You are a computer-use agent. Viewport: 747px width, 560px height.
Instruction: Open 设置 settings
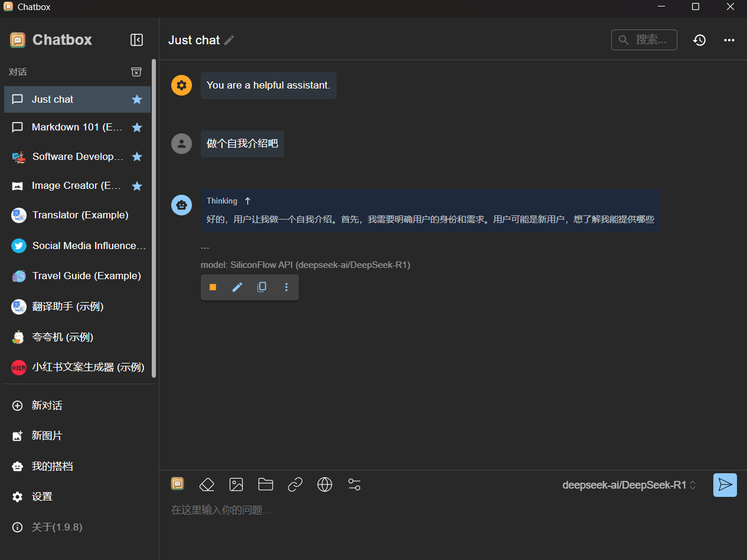coord(41,497)
